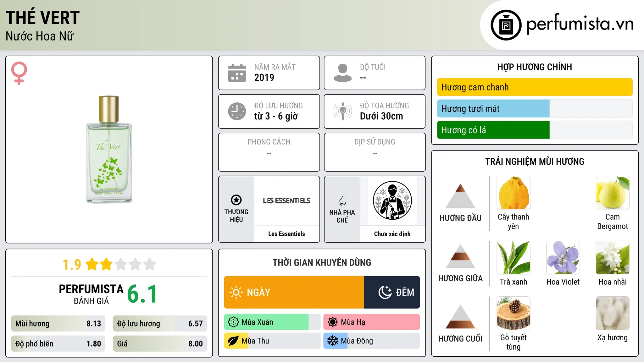Image resolution: width=644 pixels, height=362 pixels.
Task: Click the Hương cuối label
Action: 460,339
